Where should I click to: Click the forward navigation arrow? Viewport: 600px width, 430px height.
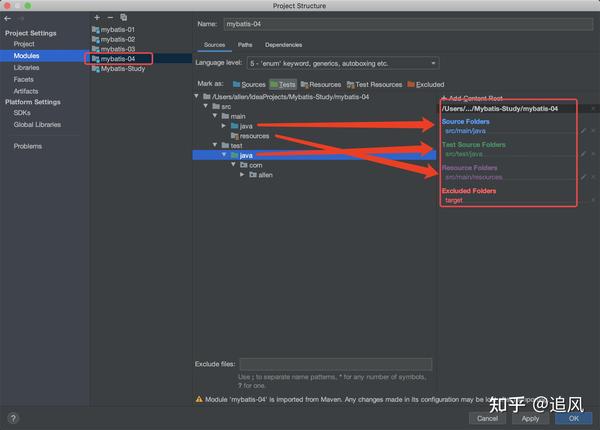21,18
